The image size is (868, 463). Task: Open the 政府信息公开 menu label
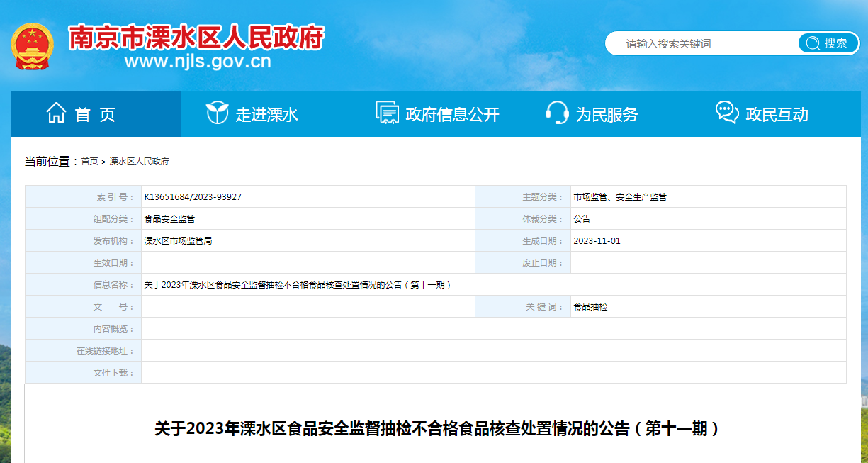[x=452, y=114]
